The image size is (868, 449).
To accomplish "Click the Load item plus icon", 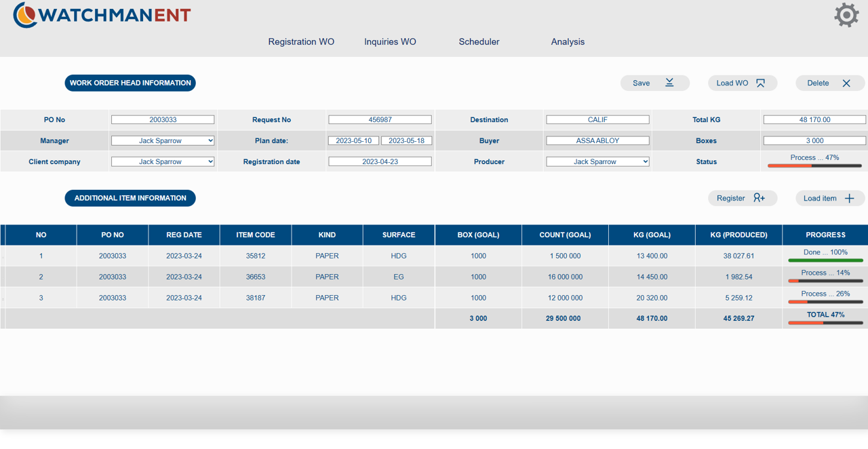I will coord(849,198).
